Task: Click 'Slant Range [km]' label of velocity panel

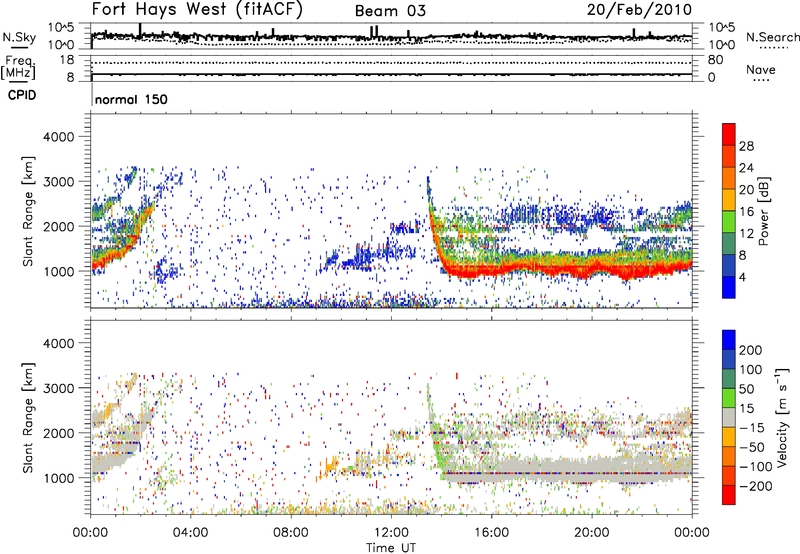Action: tap(28, 417)
